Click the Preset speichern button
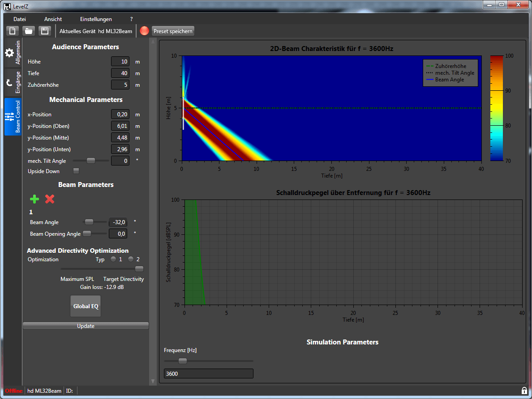 pos(173,31)
